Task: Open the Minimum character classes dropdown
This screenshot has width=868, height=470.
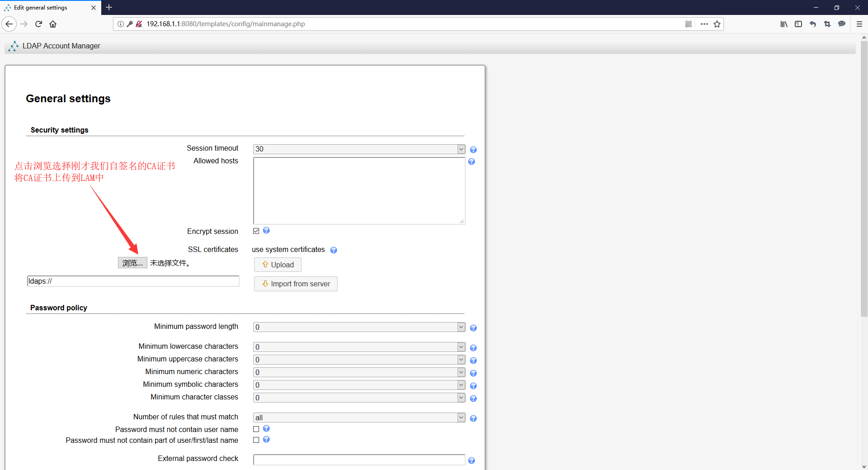Action: point(359,398)
